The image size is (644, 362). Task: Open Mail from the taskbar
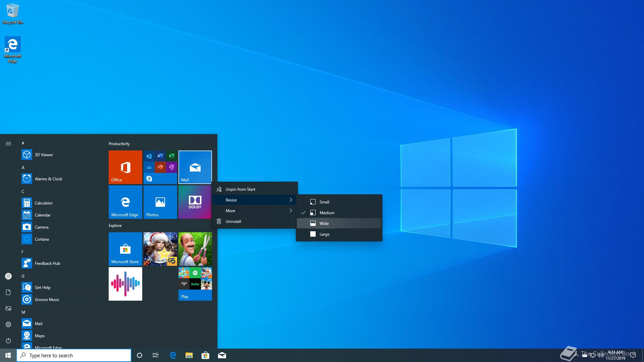[222, 355]
